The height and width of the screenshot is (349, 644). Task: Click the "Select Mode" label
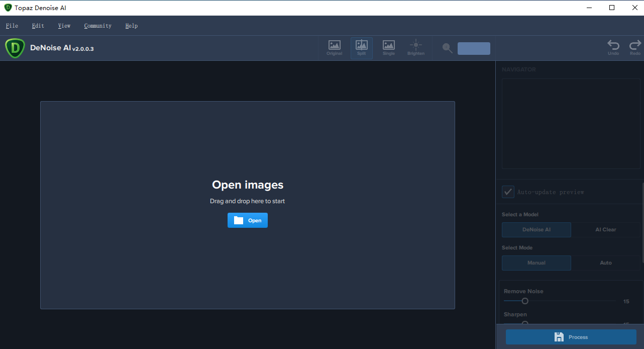pos(517,248)
